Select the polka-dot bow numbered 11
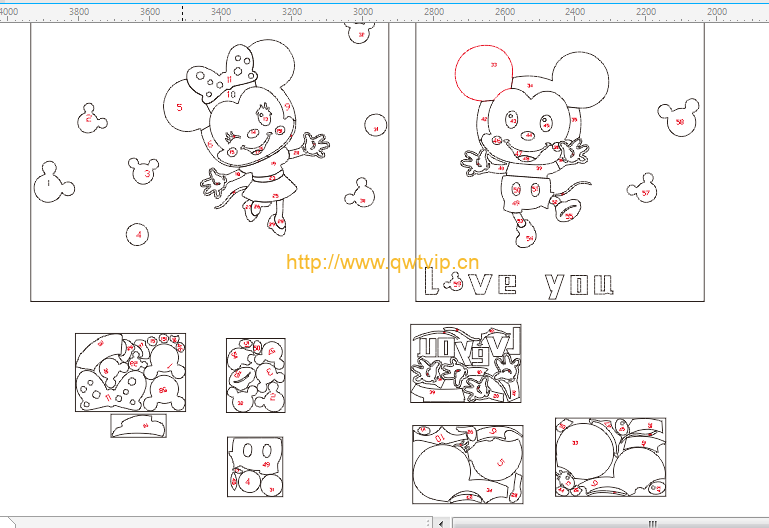 coord(224,74)
